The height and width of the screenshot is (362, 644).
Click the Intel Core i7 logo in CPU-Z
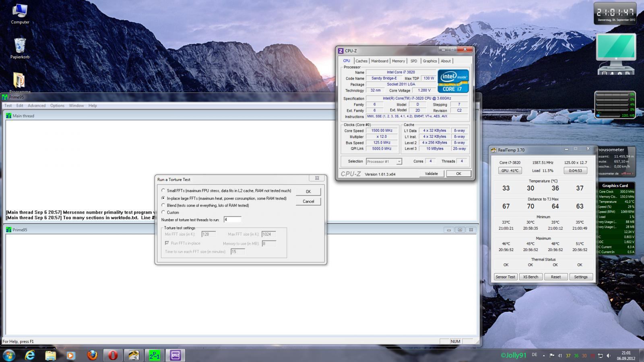(x=453, y=81)
